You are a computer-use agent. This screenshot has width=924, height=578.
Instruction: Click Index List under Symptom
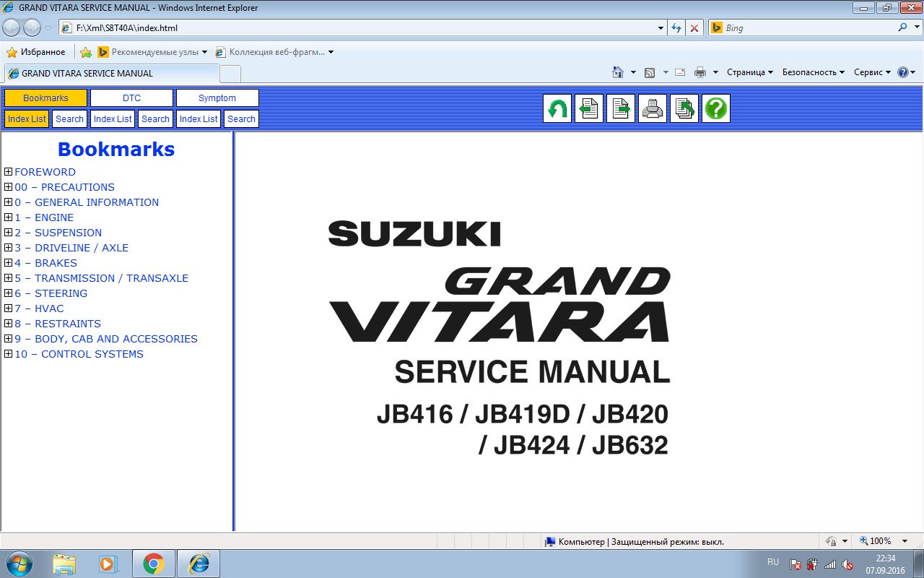pyautogui.click(x=199, y=119)
